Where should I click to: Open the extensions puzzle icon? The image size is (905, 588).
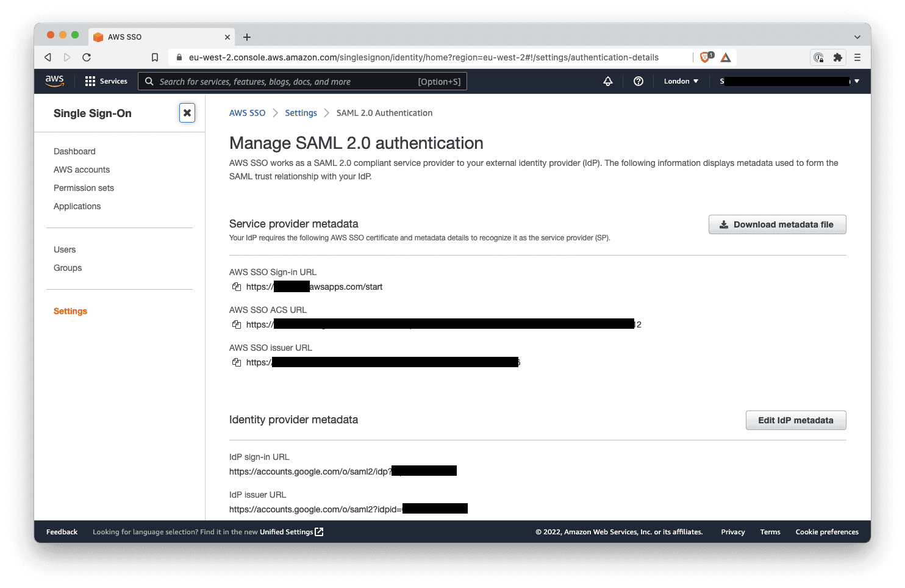(x=838, y=57)
